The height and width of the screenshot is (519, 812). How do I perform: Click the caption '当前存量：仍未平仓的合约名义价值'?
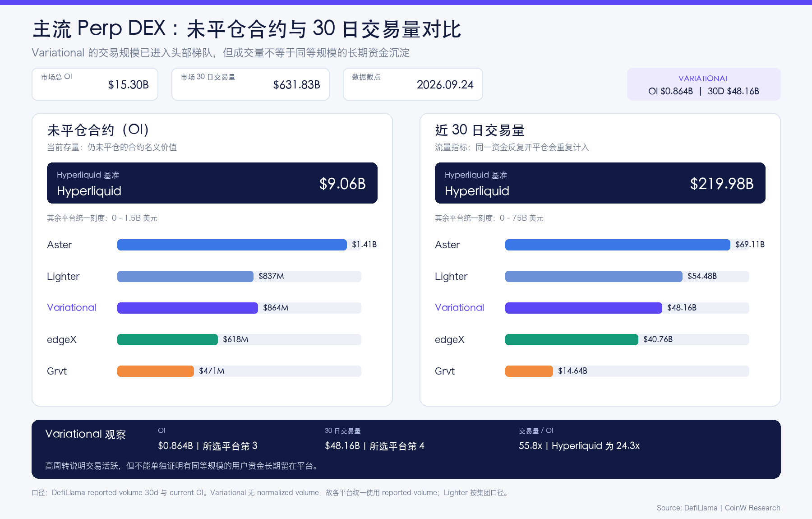click(112, 148)
